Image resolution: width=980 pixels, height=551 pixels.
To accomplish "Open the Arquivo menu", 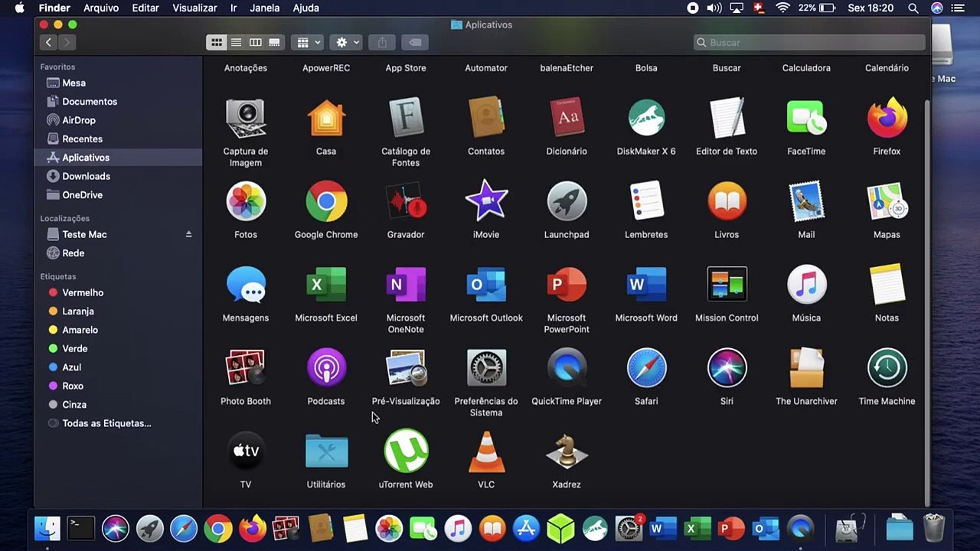I will tap(101, 8).
